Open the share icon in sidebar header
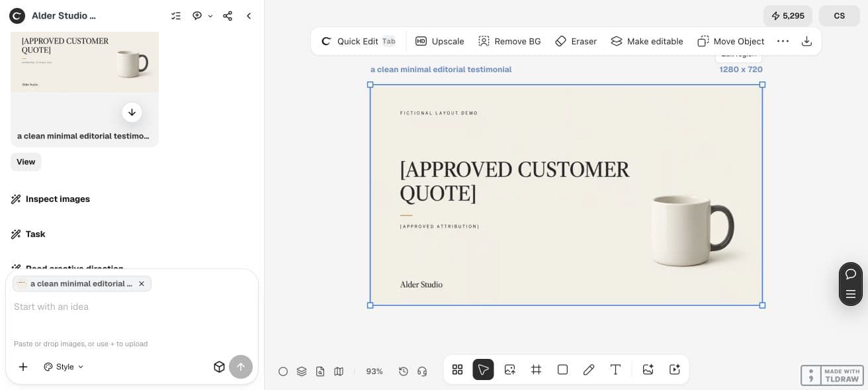Screen dimensions: 868x390 (228, 16)
